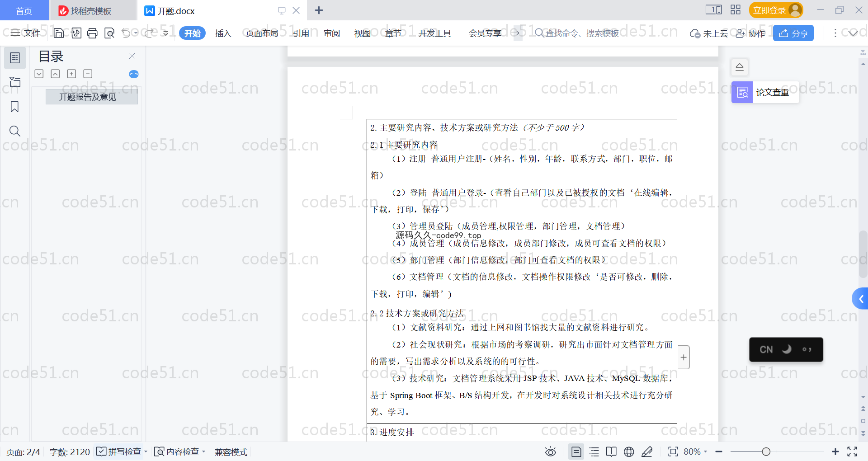
Task: Switch to the 审阅 ribbon tab
Action: [x=332, y=33]
